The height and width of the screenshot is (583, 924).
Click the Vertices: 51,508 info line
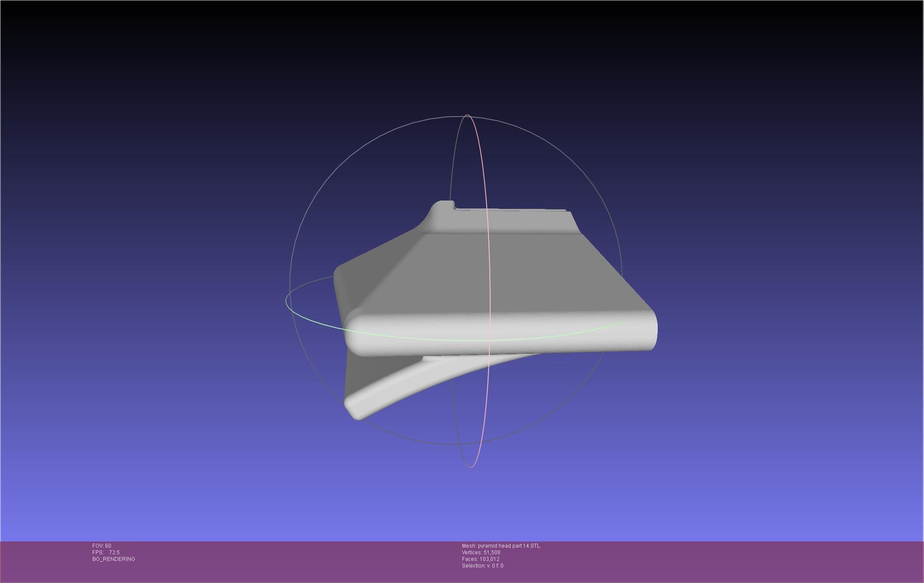pyautogui.click(x=481, y=553)
